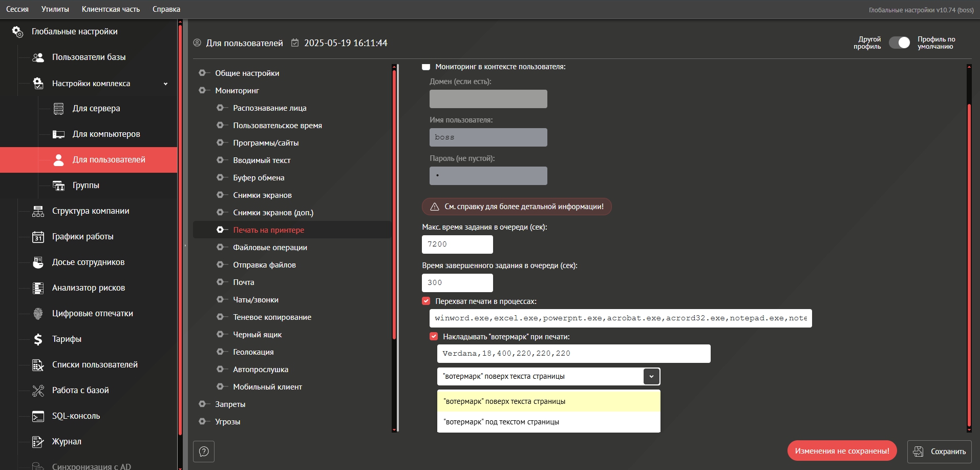Open Пользователи базы via its icon
The width and height of the screenshot is (980, 470).
(38, 57)
